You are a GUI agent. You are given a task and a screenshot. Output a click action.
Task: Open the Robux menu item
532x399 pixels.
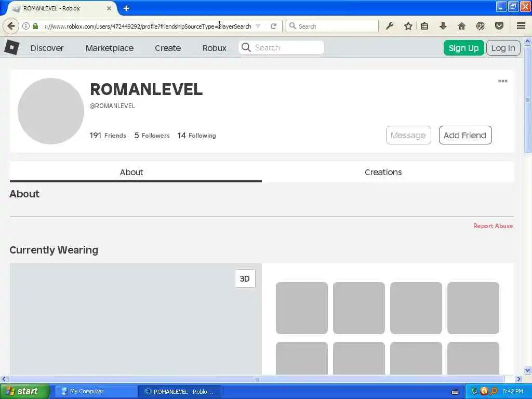tap(215, 48)
